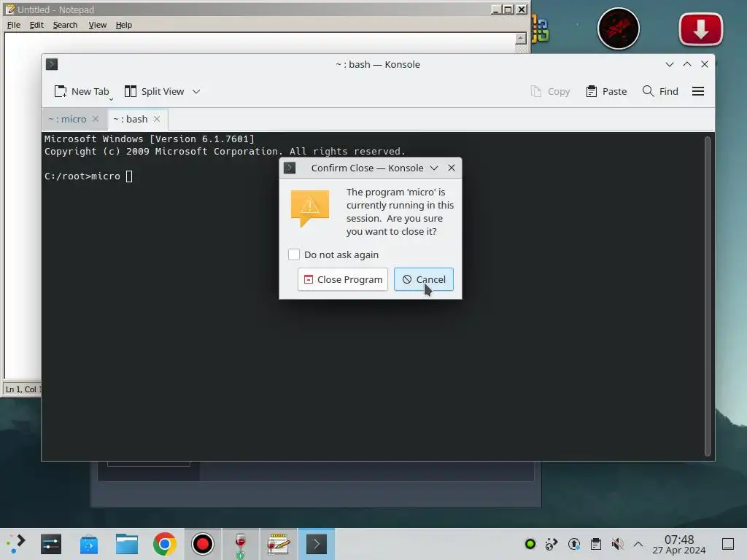Click the red screen recorder taskbar icon
The width and height of the screenshot is (747, 560).
point(203,544)
